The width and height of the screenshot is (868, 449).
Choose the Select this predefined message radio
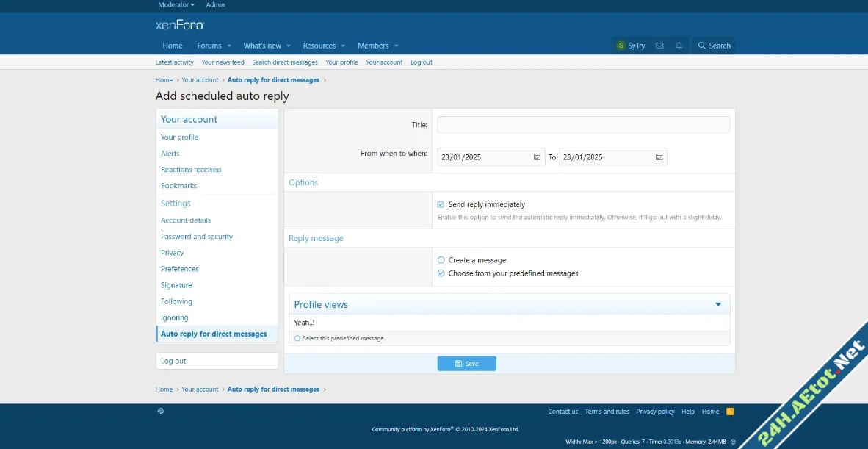297,339
